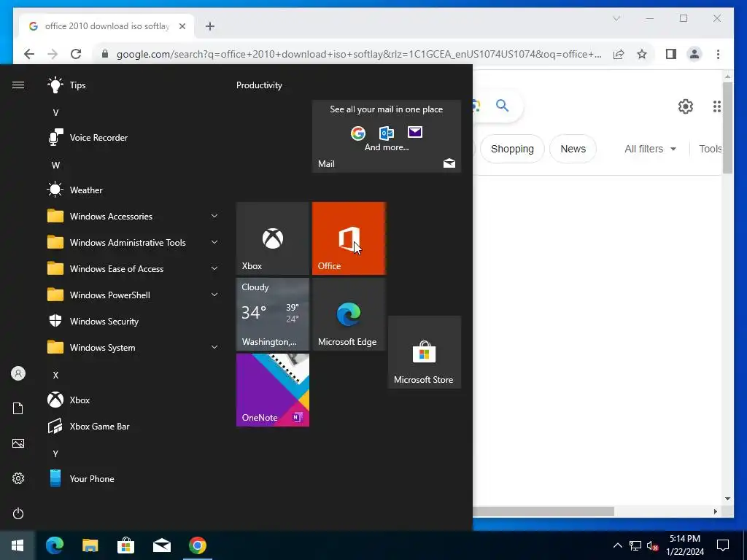
Task: Open Google quick settings gear
Action: pyautogui.click(x=686, y=106)
